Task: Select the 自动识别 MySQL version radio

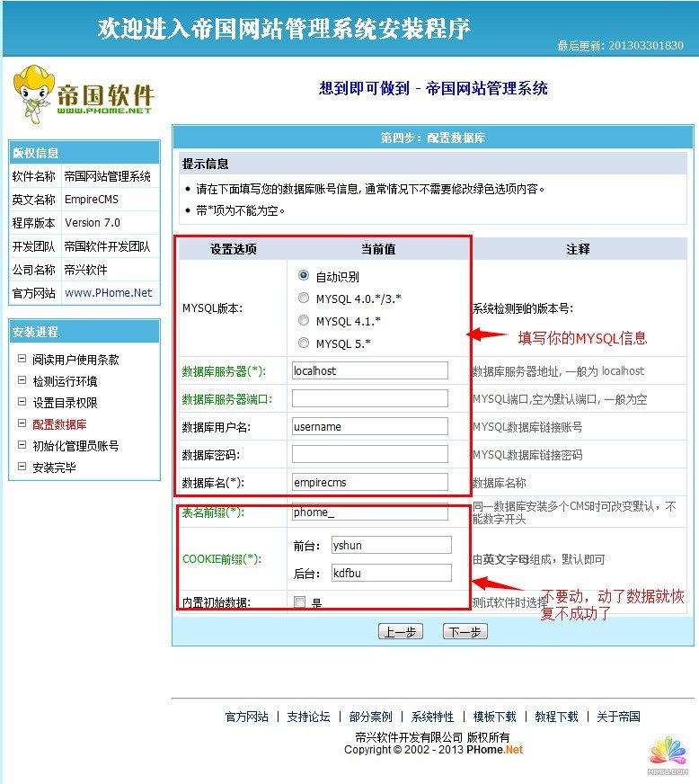Action: 304,276
